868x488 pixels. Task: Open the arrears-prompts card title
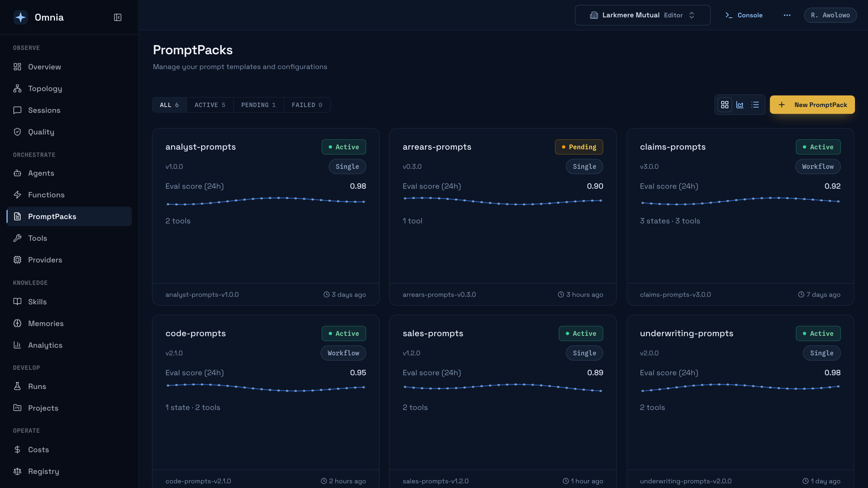[x=437, y=147]
